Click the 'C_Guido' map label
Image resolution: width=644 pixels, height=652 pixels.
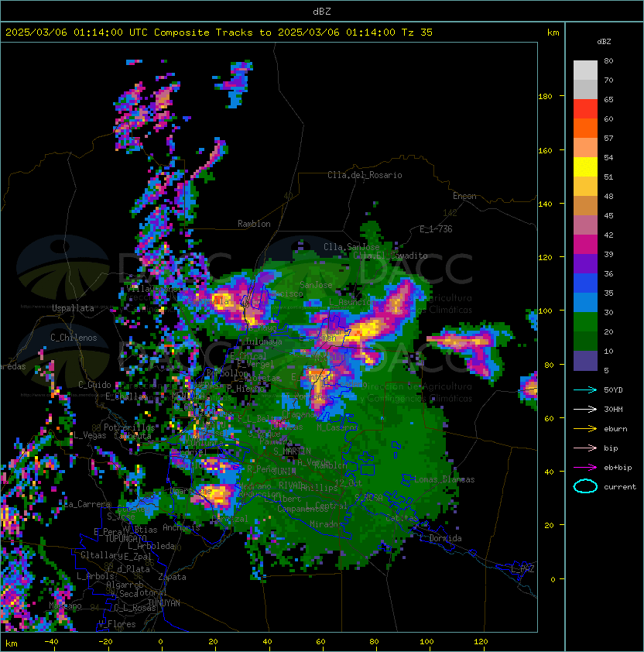pyautogui.click(x=94, y=385)
